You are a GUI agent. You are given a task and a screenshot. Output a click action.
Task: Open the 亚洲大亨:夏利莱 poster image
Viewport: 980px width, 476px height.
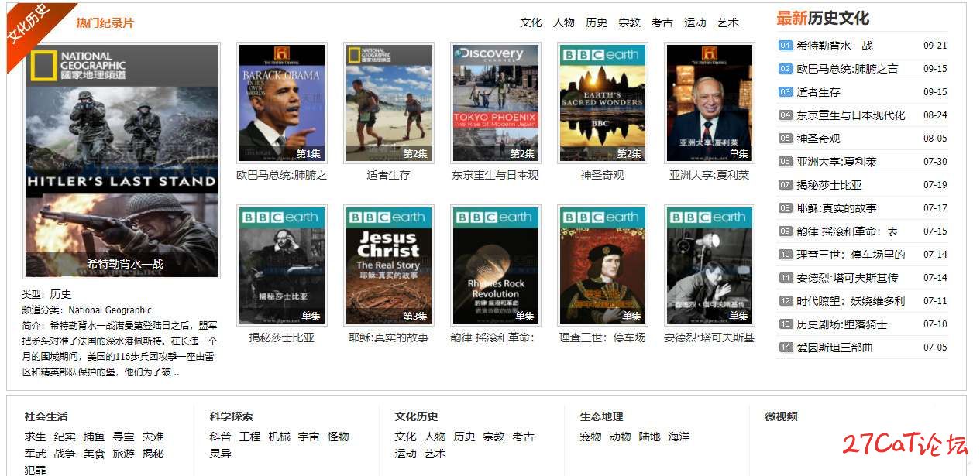tap(709, 103)
